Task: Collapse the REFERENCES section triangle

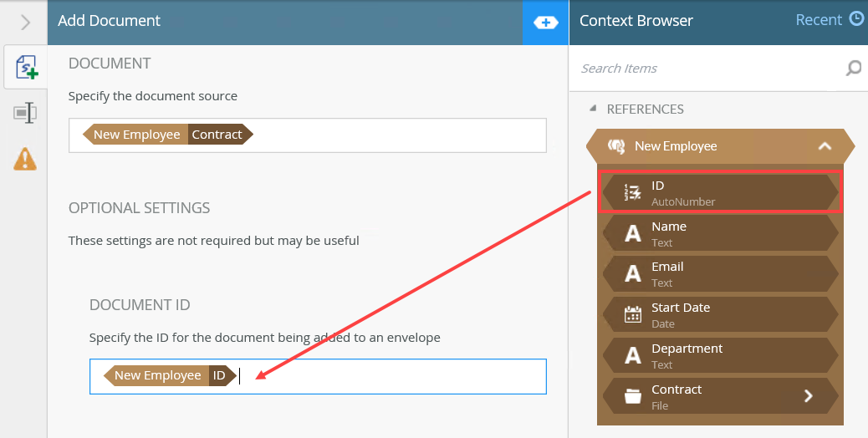Action: pyautogui.click(x=593, y=109)
